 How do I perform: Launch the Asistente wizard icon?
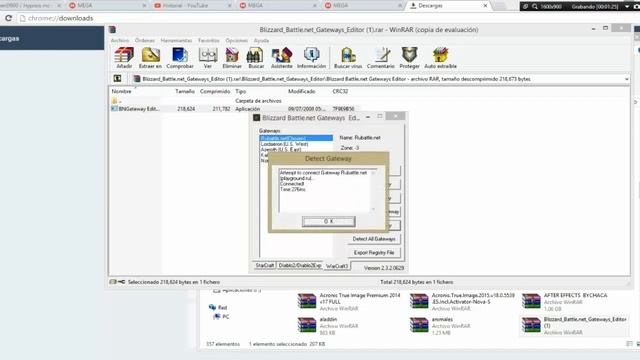click(282, 58)
